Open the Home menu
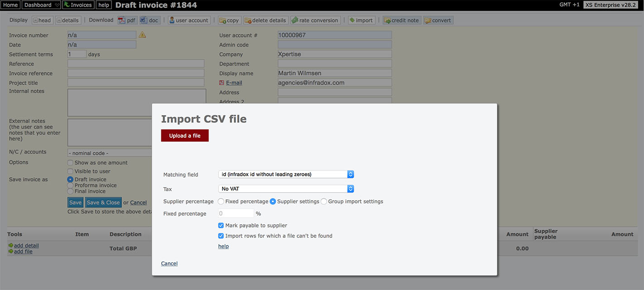 pyautogui.click(x=10, y=5)
